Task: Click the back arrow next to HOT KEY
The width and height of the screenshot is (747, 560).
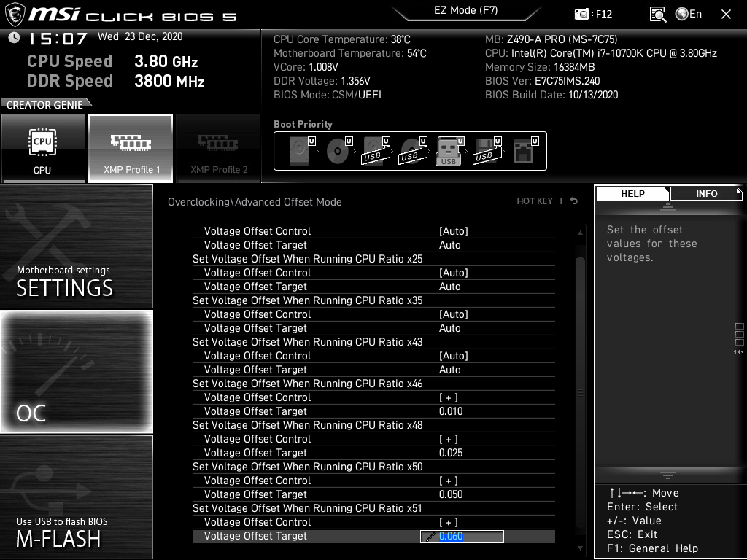Action: pos(574,201)
